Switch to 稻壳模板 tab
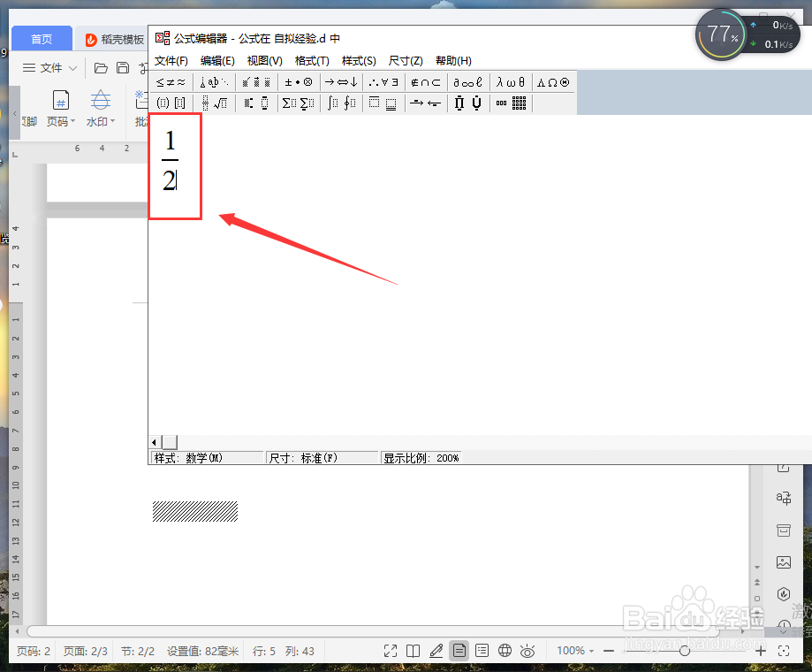812x672 pixels. (x=115, y=40)
